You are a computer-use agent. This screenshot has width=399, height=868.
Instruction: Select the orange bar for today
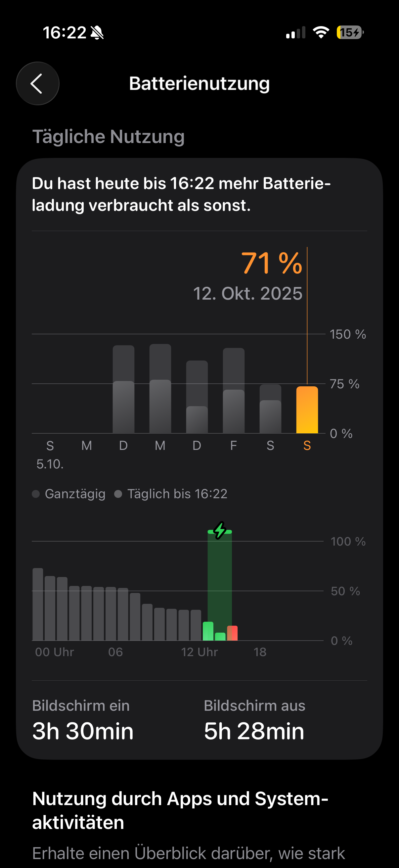click(307, 410)
